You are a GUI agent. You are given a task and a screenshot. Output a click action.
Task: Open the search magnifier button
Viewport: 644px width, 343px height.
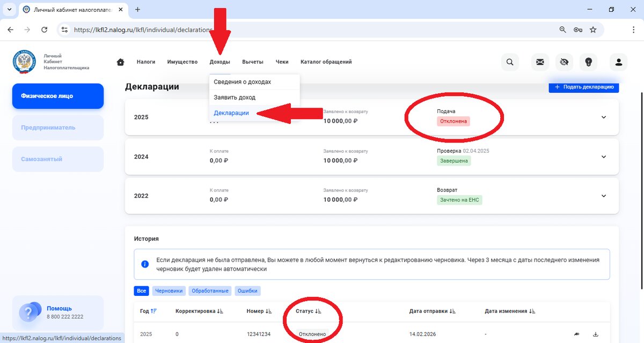[x=510, y=62]
